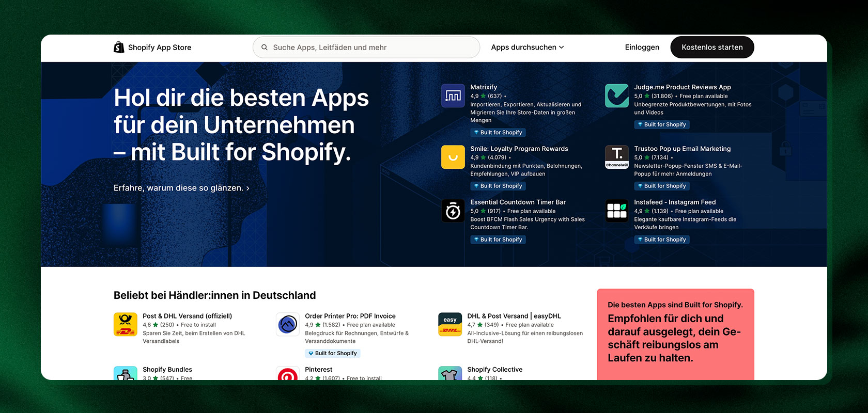Screen dimensions: 868x413
Task: Open the Instafeed grid app icon
Action: [x=617, y=211]
